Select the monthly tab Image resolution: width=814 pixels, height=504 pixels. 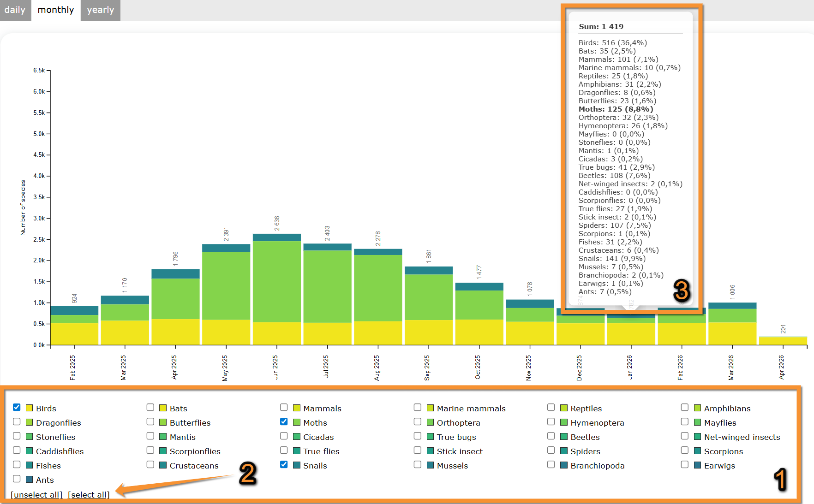coord(56,10)
